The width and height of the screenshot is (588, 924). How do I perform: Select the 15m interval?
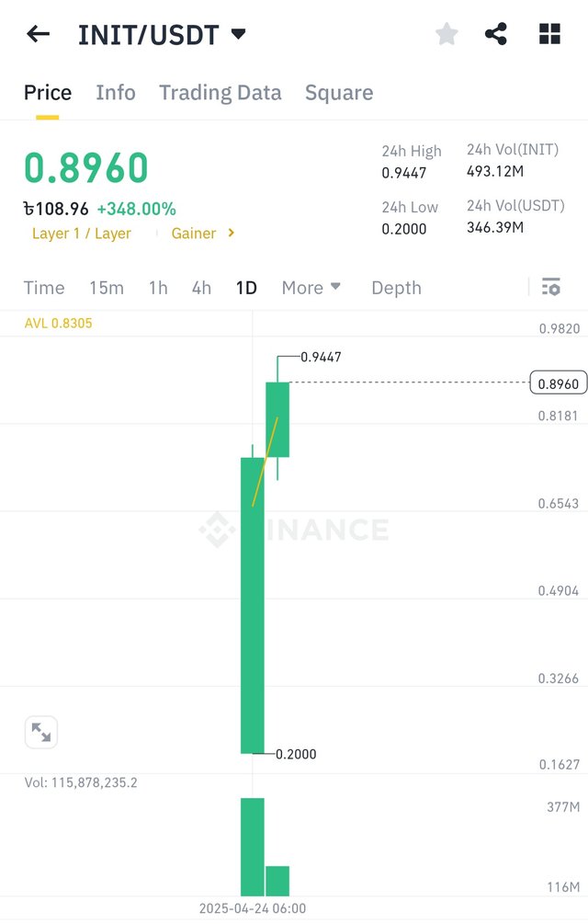tap(107, 288)
